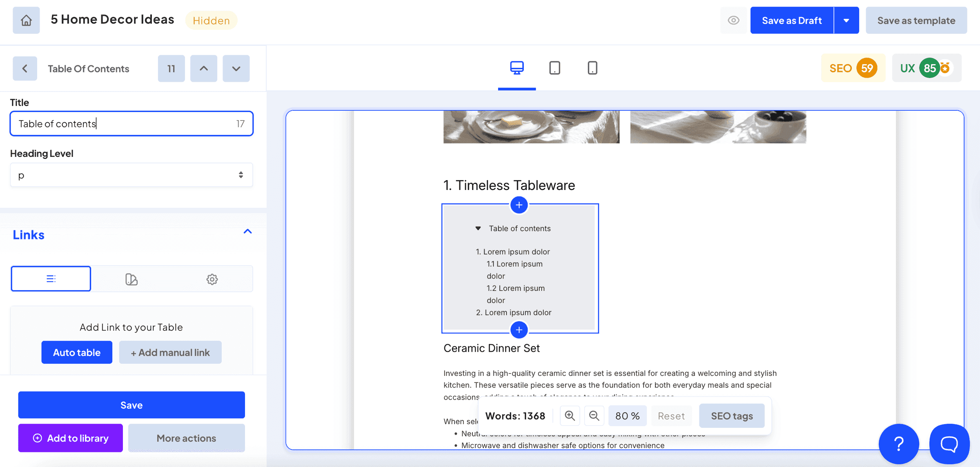980x467 pixels.
Task: Click the '2. Lorem ipsum dolor' entry
Action: click(x=514, y=312)
